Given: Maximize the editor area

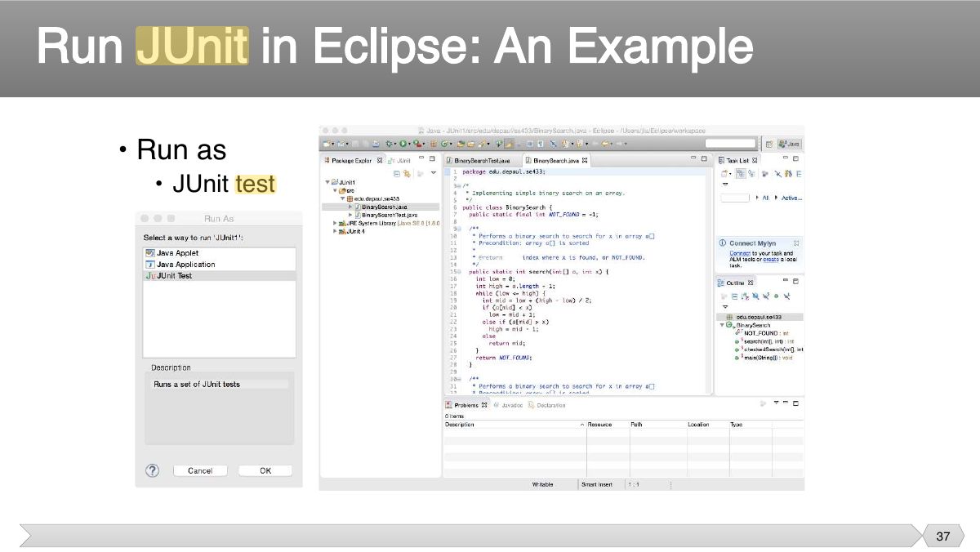Looking at the screenshot, I should [704, 159].
